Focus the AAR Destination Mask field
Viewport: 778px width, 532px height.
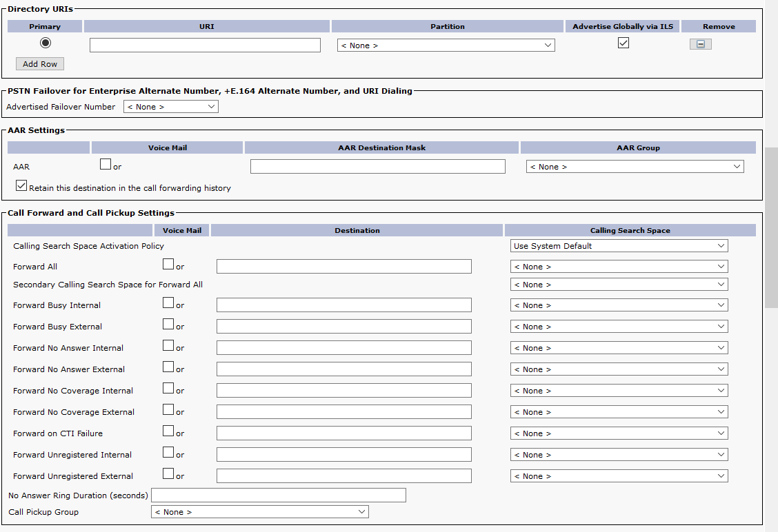[x=377, y=167]
